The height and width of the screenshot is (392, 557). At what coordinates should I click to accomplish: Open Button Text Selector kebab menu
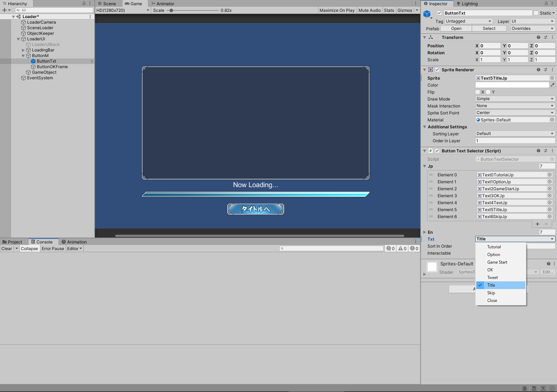[x=552, y=151]
